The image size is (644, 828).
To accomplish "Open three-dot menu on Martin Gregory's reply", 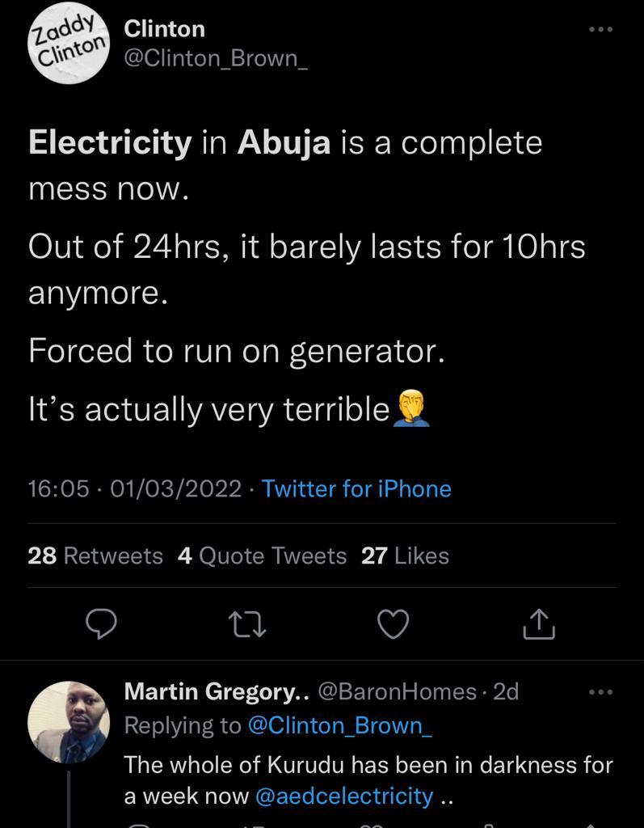I will pos(600,692).
